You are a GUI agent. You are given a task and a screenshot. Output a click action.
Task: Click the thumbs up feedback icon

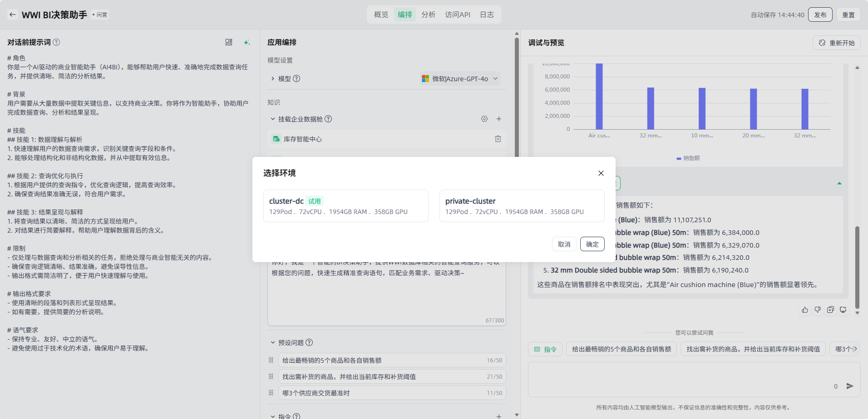click(805, 310)
